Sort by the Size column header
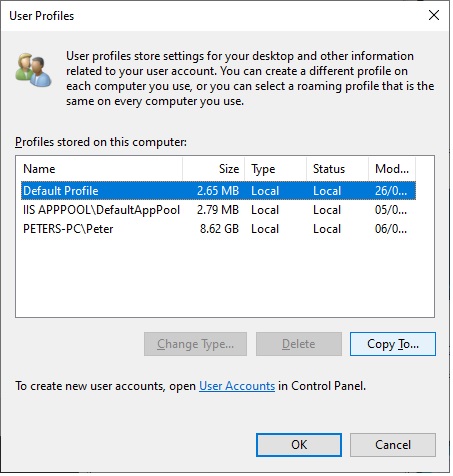453x476 pixels. (215, 170)
